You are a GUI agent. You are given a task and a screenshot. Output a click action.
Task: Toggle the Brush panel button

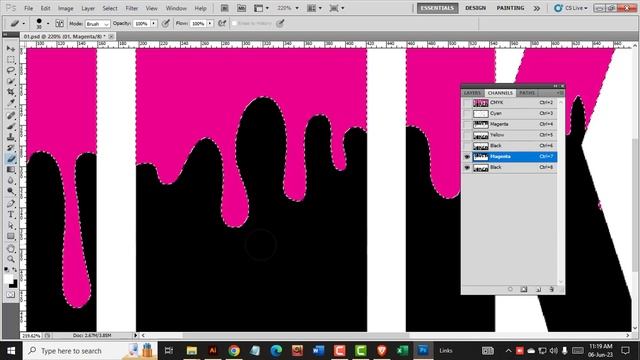[x=60, y=23]
